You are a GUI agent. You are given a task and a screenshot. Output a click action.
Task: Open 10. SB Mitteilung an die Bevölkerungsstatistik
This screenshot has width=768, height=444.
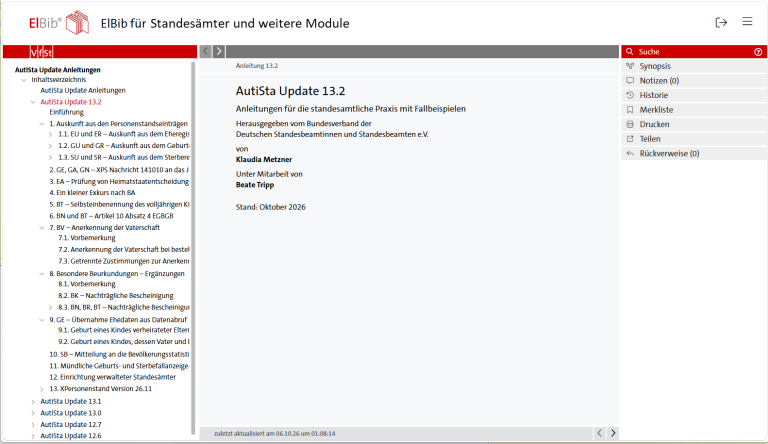pos(119,354)
